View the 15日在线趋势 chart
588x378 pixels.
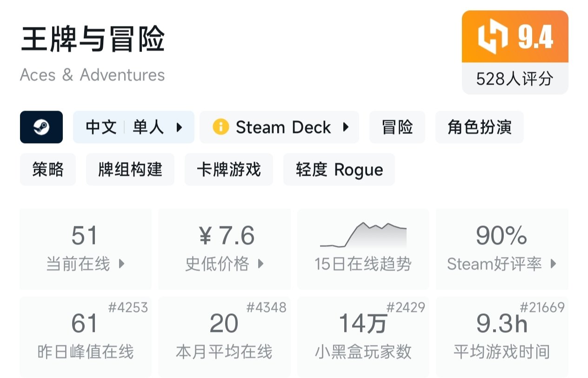[363, 249]
